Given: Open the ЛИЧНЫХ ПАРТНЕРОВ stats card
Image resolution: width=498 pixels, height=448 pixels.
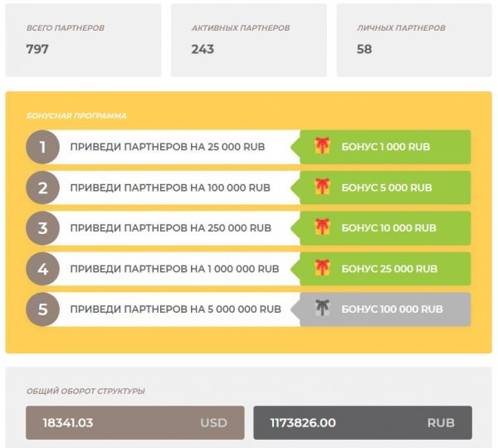Looking at the screenshot, I should pyautogui.click(x=413, y=40).
